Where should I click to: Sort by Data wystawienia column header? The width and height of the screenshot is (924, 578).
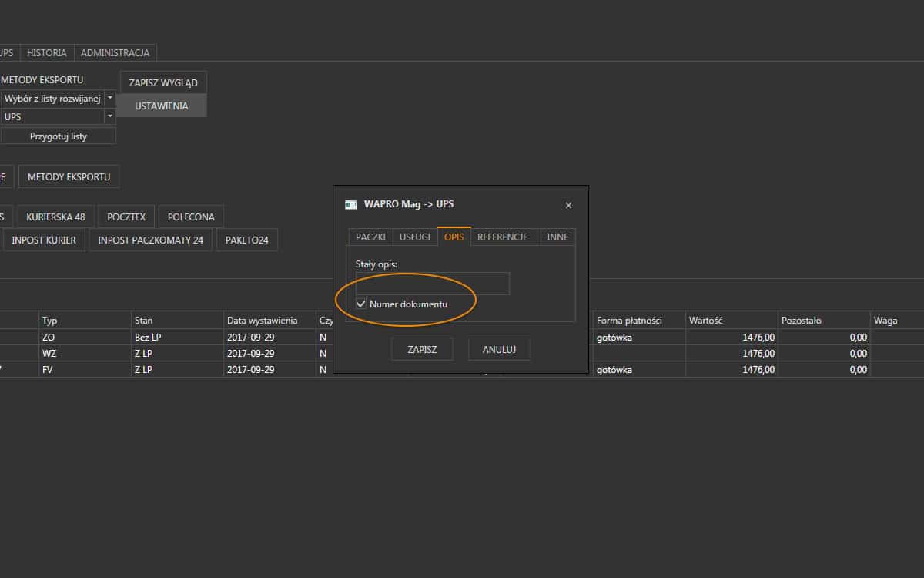[x=269, y=320]
